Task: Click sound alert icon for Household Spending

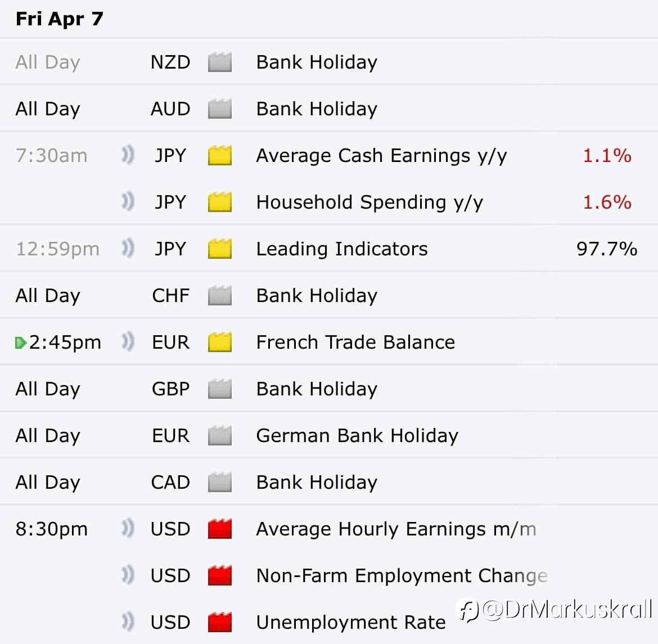Action: click(128, 201)
